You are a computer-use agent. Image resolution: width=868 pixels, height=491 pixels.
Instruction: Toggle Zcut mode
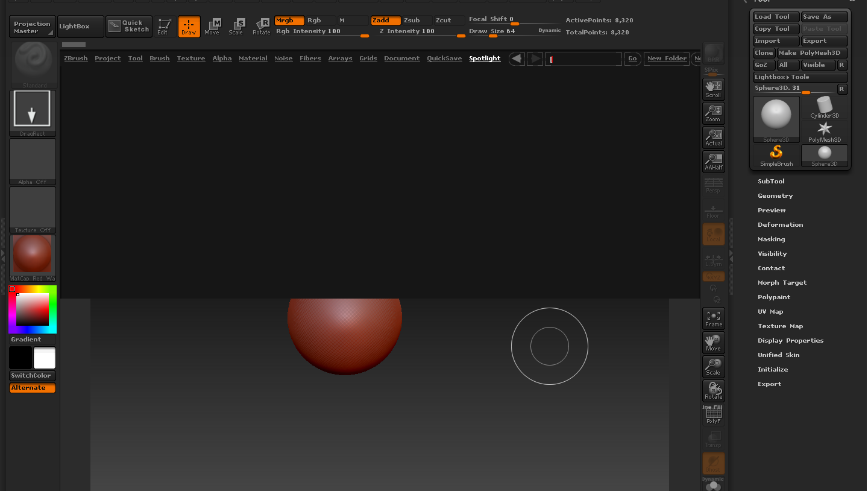(449, 21)
